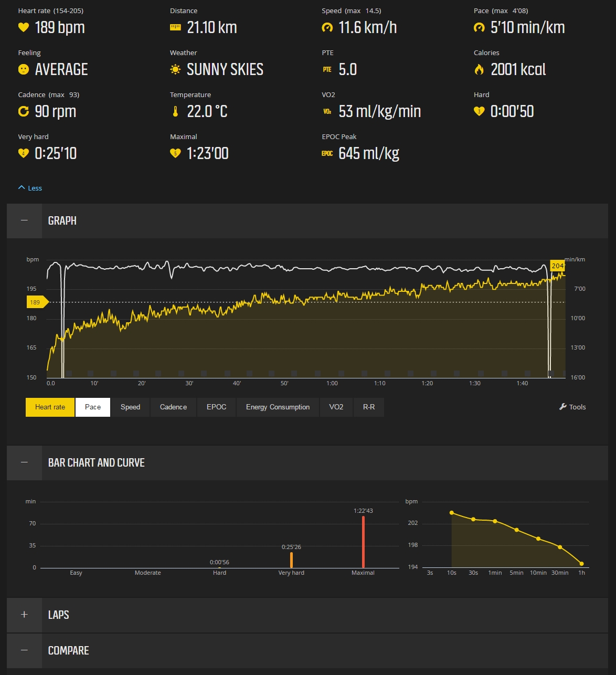Toggle the Energy Consumption graph series
Screen dimensions: 616x675
tap(278, 407)
